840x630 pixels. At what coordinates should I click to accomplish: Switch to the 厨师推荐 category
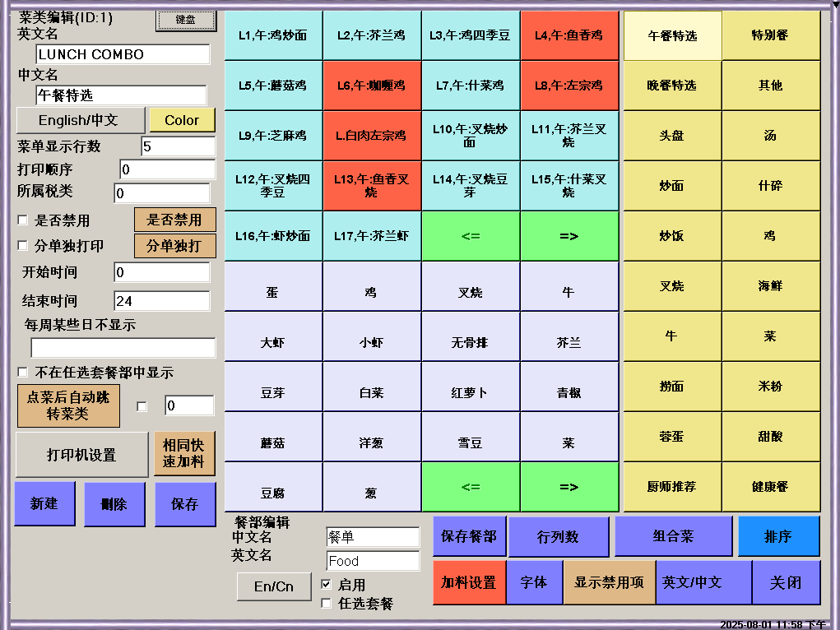[x=672, y=487]
